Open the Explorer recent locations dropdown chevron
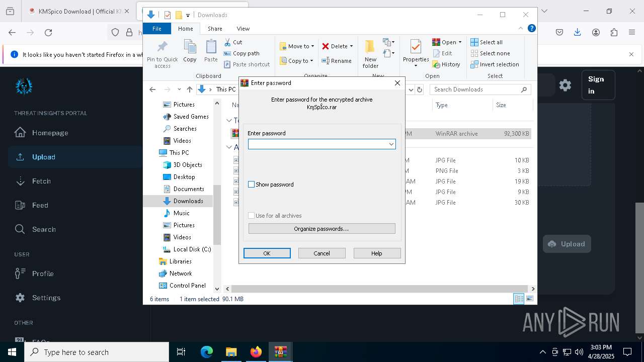The height and width of the screenshot is (362, 644). point(179,89)
